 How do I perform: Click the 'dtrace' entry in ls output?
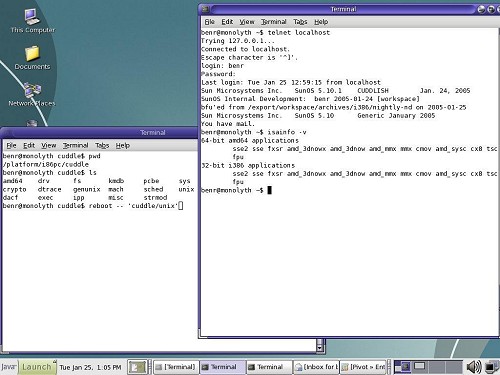click(x=50, y=189)
